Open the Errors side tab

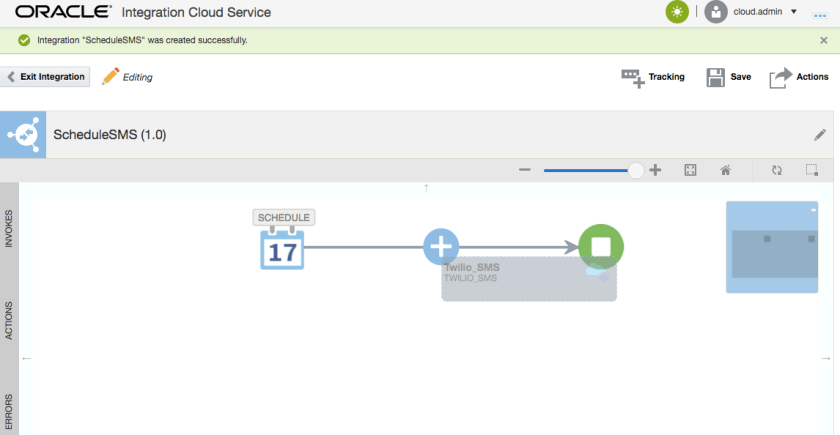tap(9, 411)
